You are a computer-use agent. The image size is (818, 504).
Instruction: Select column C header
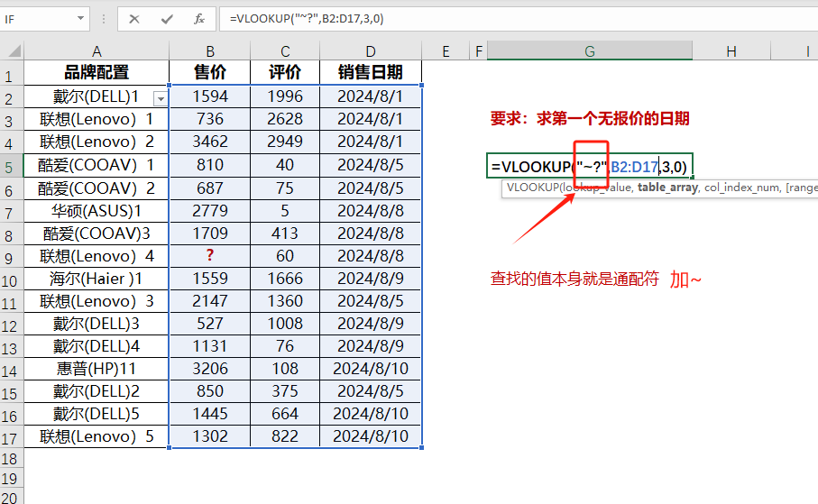point(285,51)
